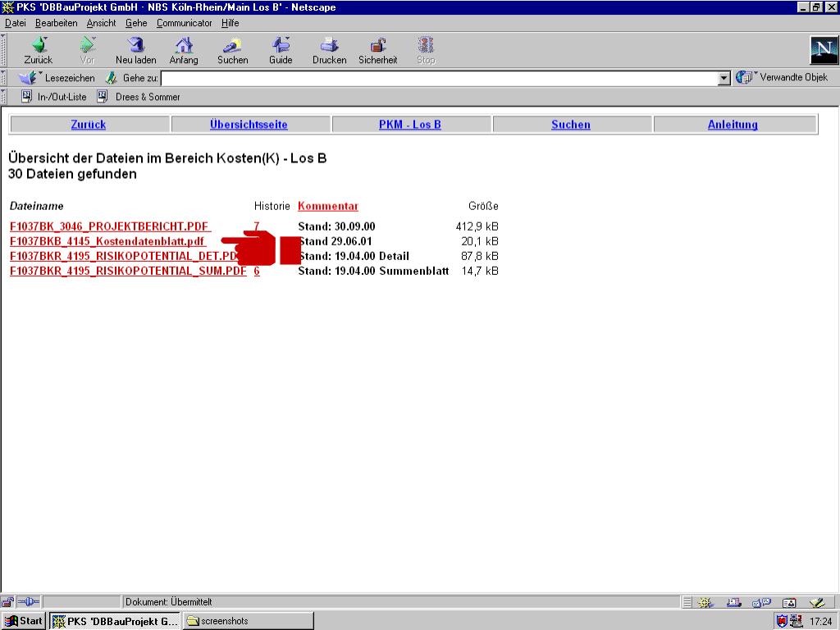840x630 pixels.
Task: Open history 7 for Projektbericht
Action: click(257, 226)
